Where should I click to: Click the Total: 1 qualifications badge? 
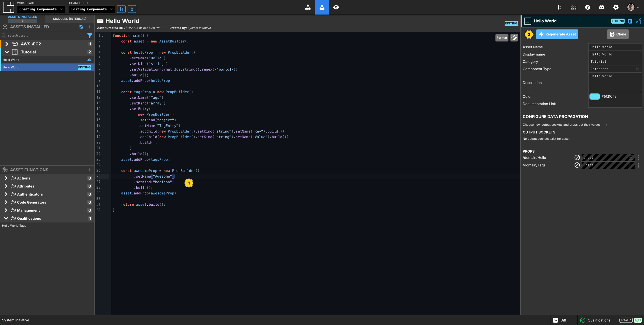coord(626,320)
